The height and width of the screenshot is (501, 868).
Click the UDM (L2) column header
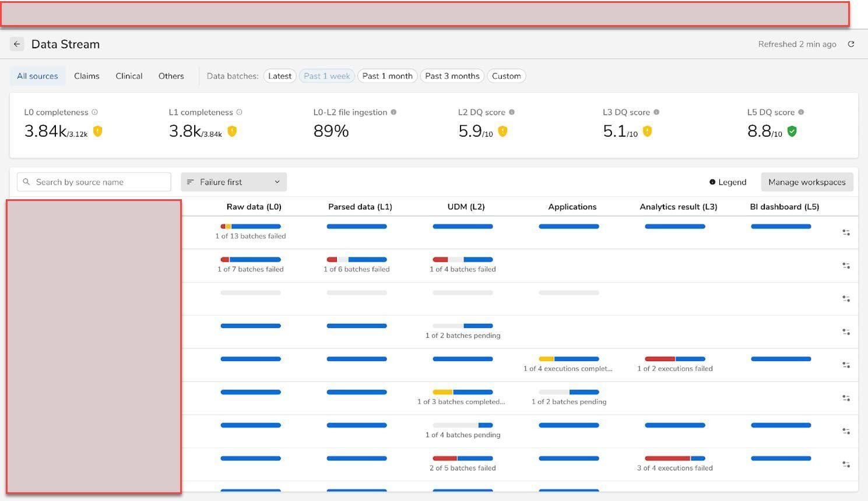point(466,207)
